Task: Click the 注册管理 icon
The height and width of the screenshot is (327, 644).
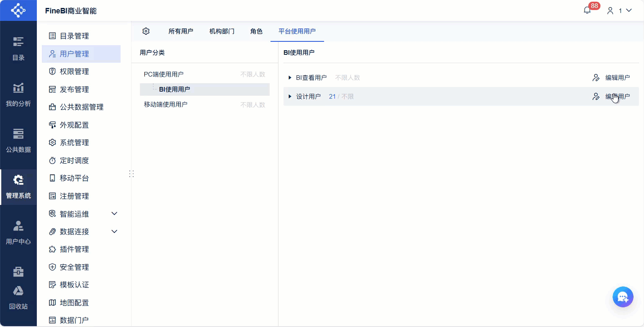Action: click(52, 196)
